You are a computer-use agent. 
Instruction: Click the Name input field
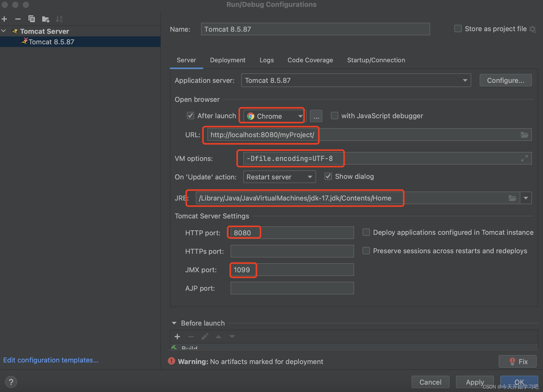point(315,29)
